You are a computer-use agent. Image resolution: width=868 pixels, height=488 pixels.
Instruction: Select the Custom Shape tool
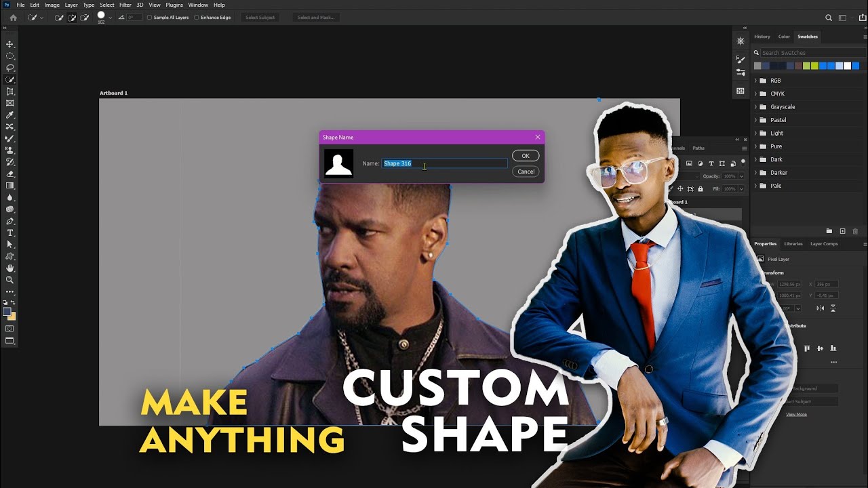pyautogui.click(x=9, y=257)
